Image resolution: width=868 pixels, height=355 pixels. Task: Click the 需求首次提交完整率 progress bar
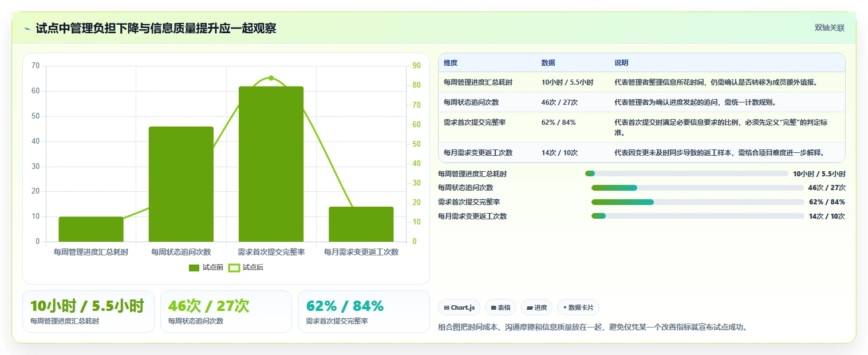pos(697,202)
